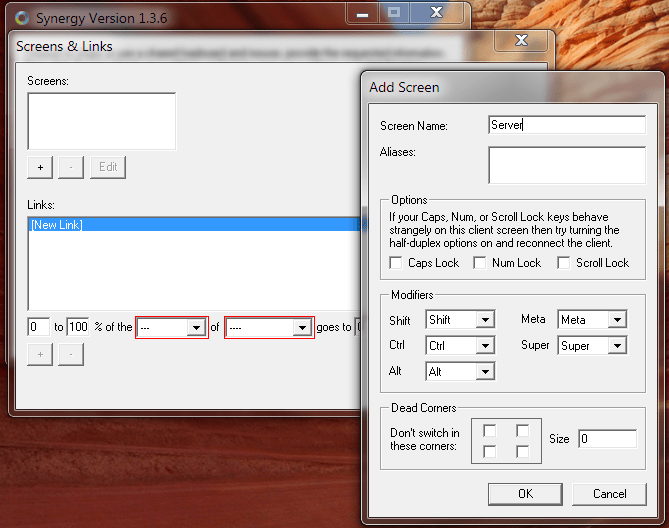
Task: Click the link start percent field showing 0
Action: [x=38, y=327]
